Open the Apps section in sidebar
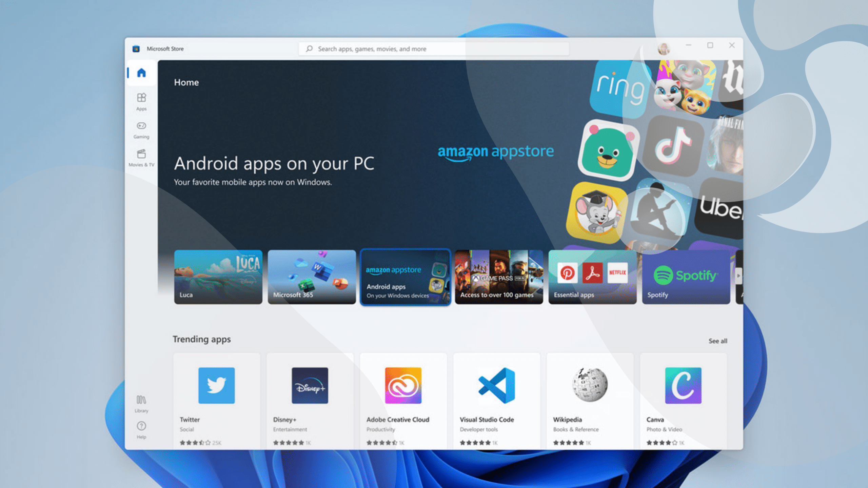 coord(141,102)
